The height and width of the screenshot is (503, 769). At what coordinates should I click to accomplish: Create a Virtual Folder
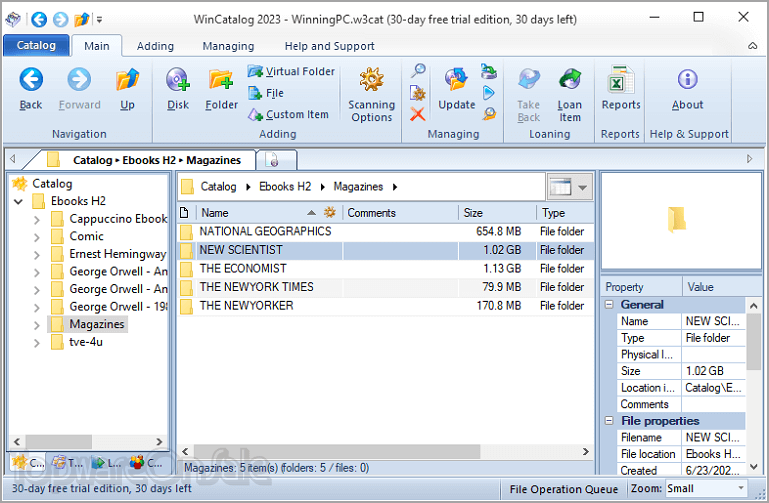(291, 72)
